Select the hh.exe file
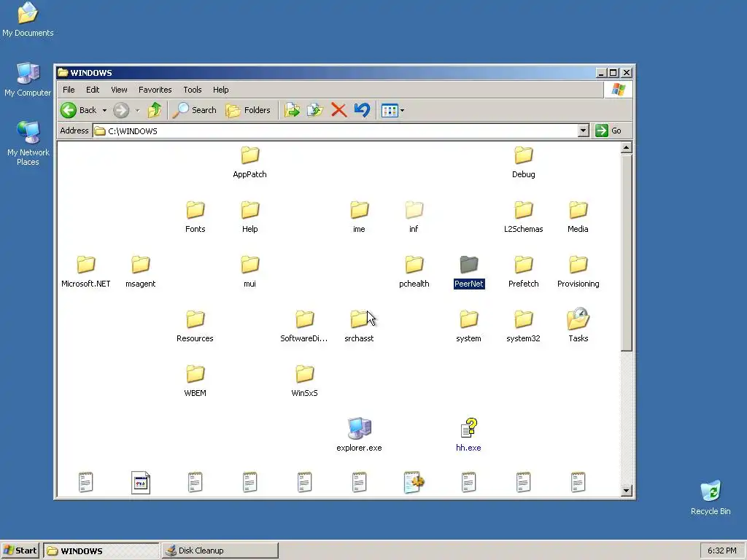 [469, 435]
